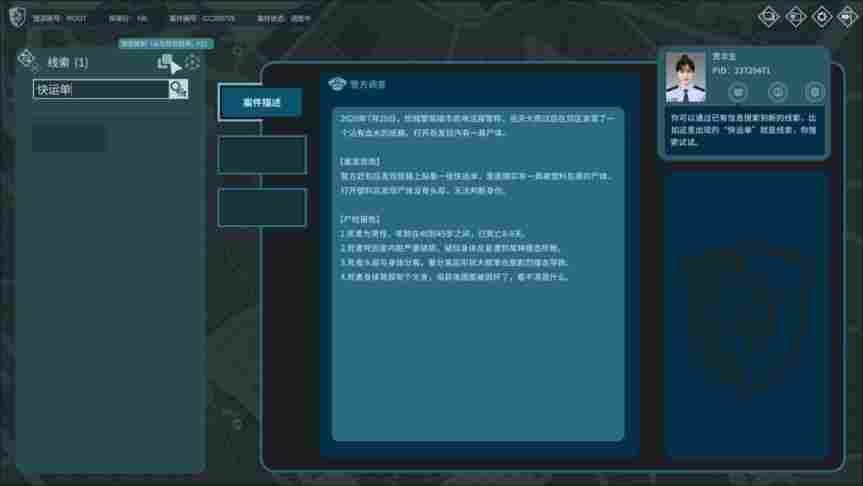This screenshot has width=863, height=486.
Task: Click the second diamond icon at top right
Action: [795, 17]
